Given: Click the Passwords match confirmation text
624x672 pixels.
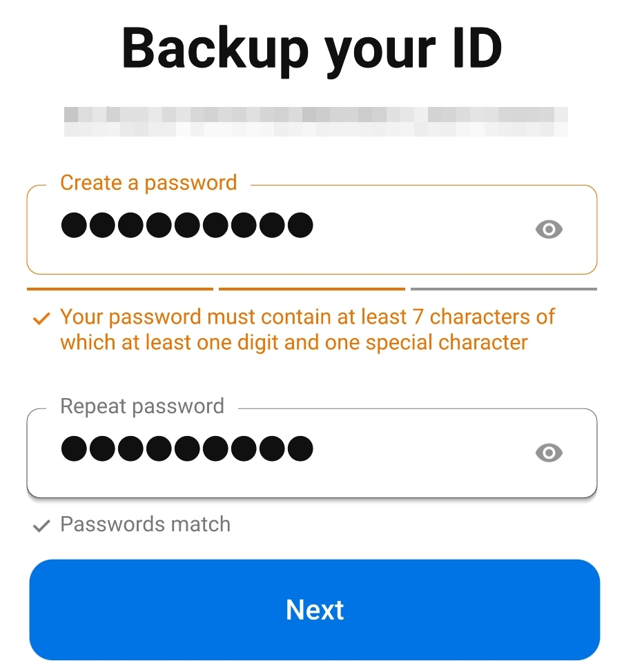Looking at the screenshot, I should click(x=145, y=524).
